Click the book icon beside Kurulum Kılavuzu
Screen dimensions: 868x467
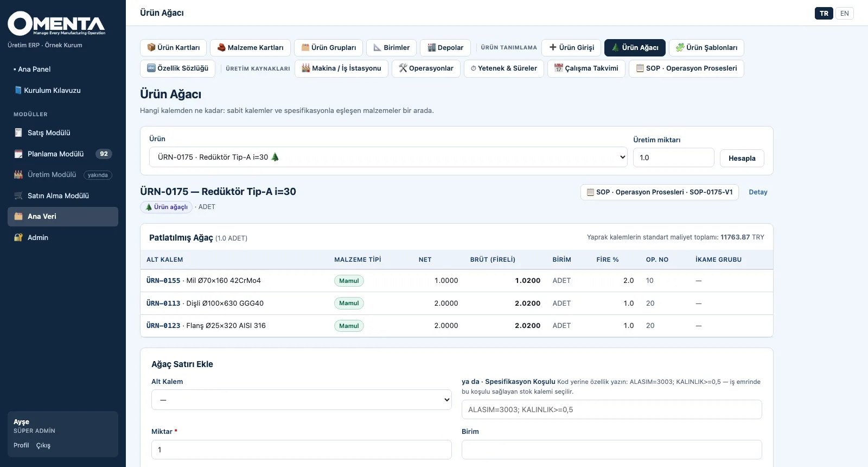[18, 90]
